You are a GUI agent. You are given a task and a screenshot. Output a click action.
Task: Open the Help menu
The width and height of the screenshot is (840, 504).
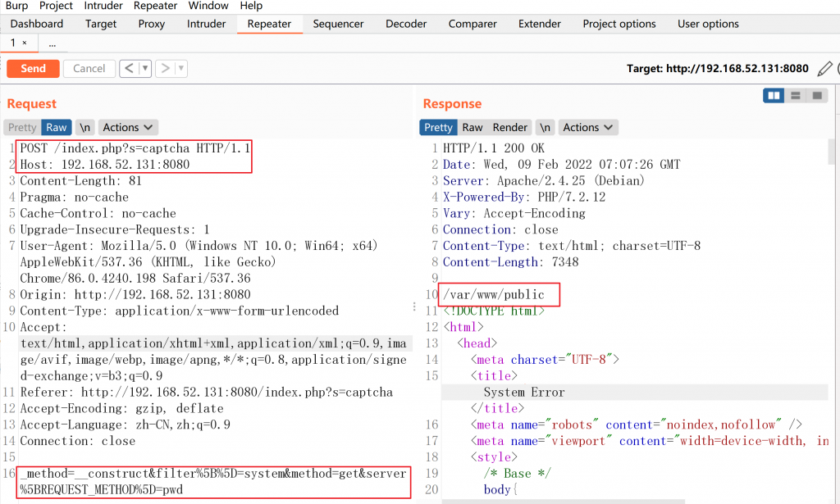point(251,6)
